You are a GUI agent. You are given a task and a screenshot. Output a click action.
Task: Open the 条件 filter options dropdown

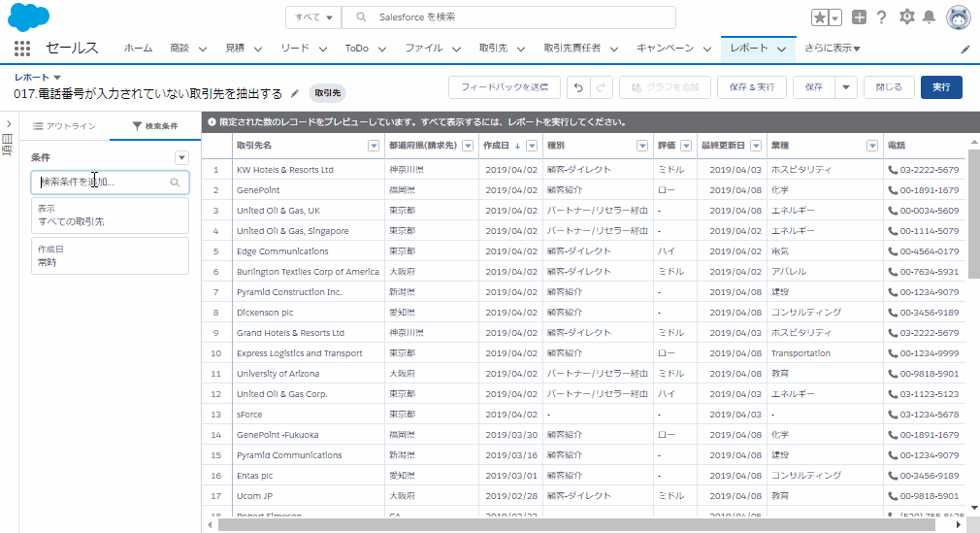[x=181, y=157]
